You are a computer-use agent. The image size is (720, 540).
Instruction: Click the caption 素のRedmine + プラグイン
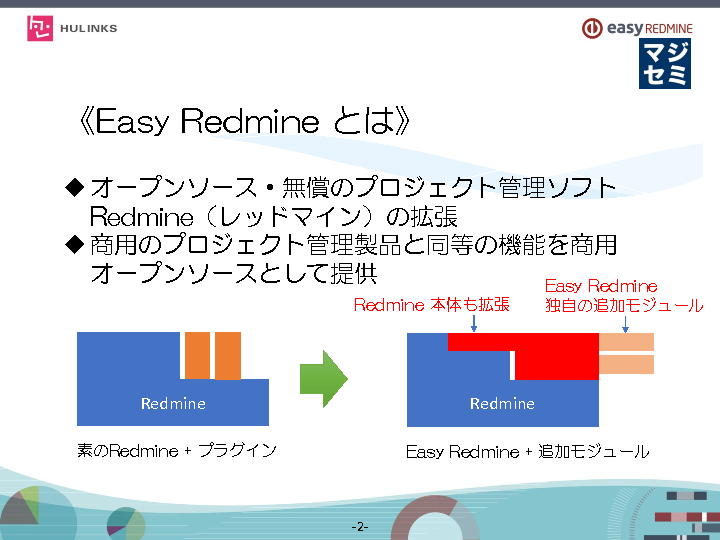[177, 451]
